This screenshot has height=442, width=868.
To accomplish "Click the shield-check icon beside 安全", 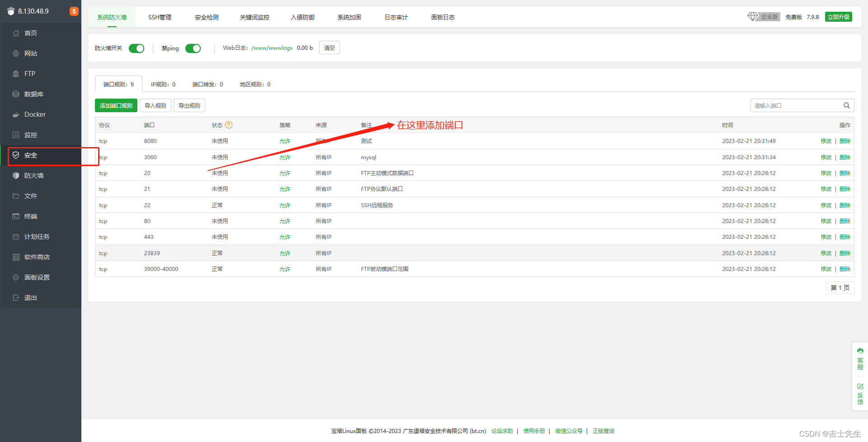I will point(16,155).
